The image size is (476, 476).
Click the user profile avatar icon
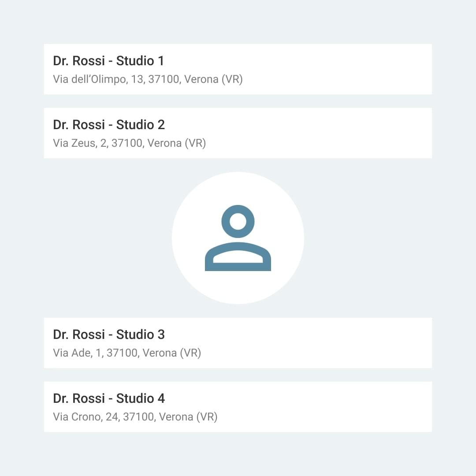pyautogui.click(x=238, y=238)
